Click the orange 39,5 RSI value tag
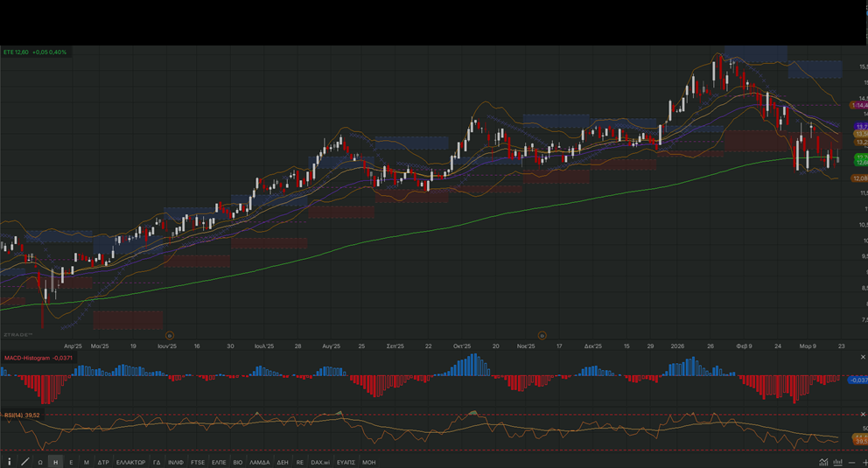The image size is (868, 468). pyautogui.click(x=861, y=442)
